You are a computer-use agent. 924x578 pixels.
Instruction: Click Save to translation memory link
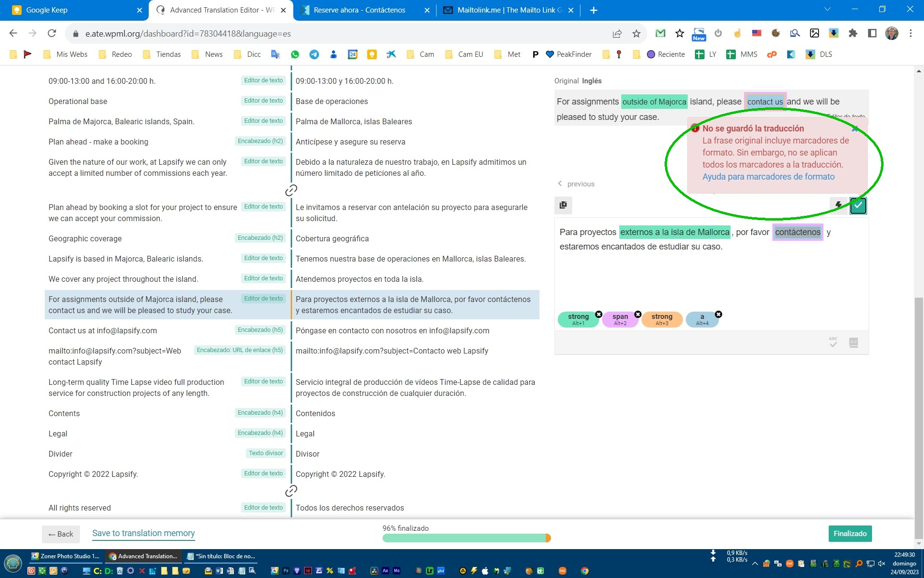point(143,533)
